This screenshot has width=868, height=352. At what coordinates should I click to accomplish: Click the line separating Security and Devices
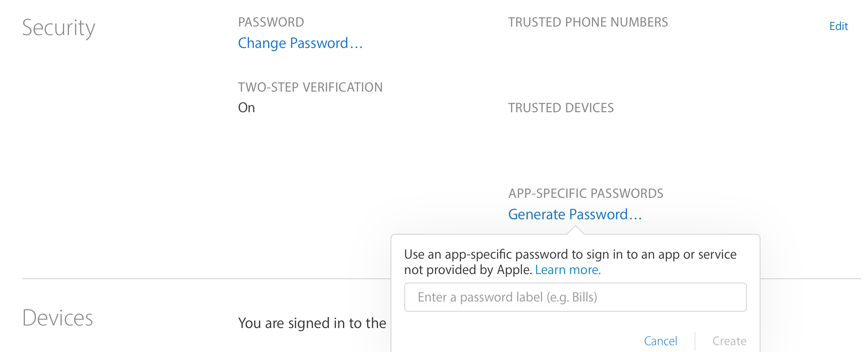[x=206, y=279]
